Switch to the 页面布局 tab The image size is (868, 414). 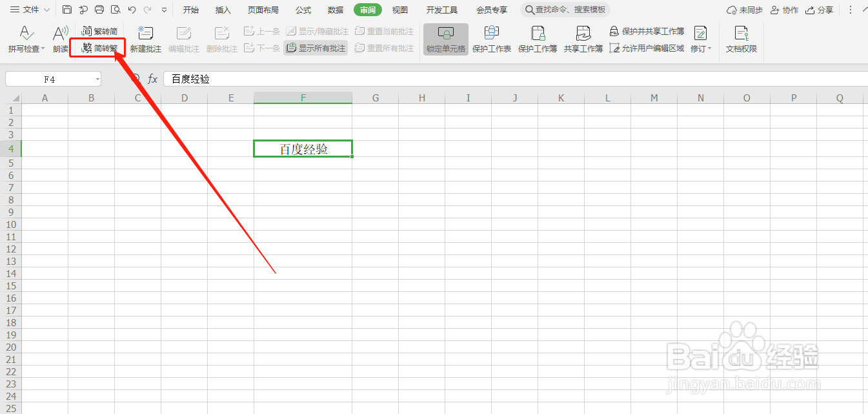[263, 10]
